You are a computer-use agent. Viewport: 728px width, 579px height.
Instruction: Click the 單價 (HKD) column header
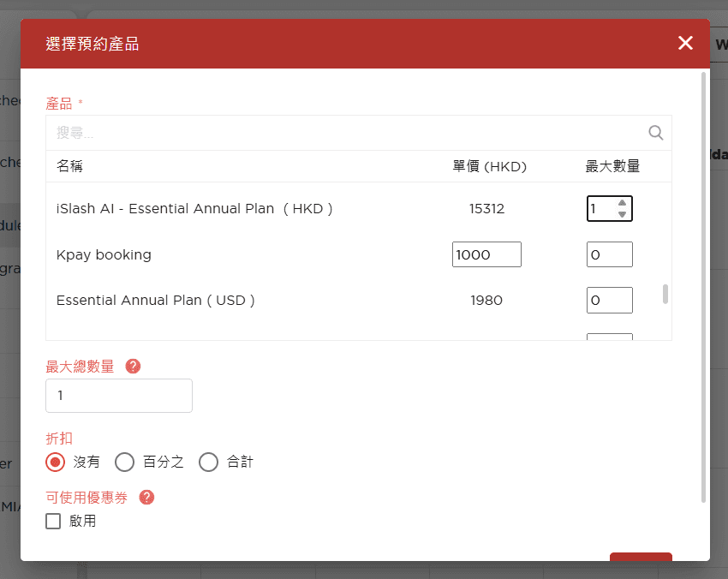click(489, 166)
